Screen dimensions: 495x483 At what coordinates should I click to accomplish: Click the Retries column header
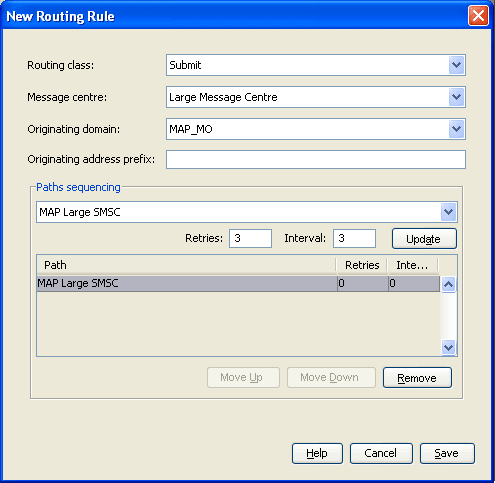point(362,265)
